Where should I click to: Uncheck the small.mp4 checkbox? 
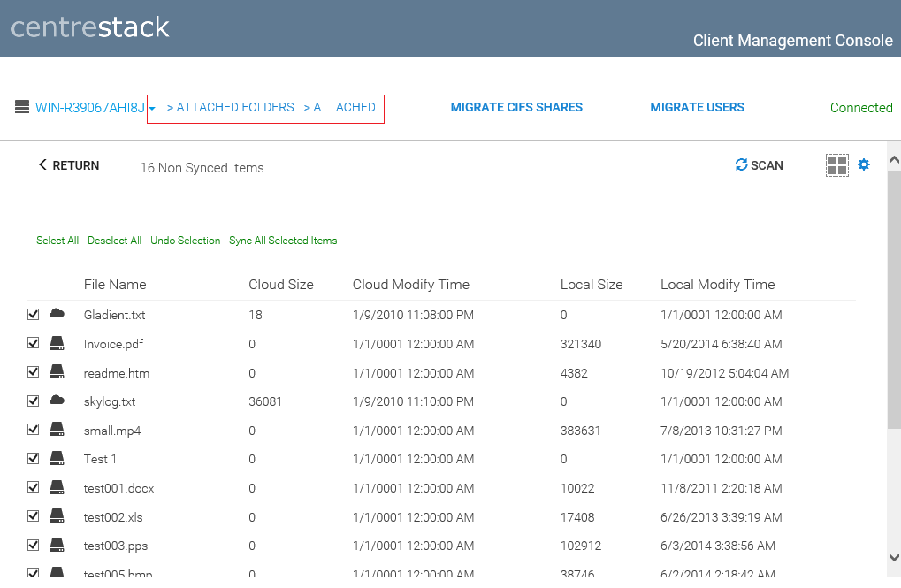[34, 430]
